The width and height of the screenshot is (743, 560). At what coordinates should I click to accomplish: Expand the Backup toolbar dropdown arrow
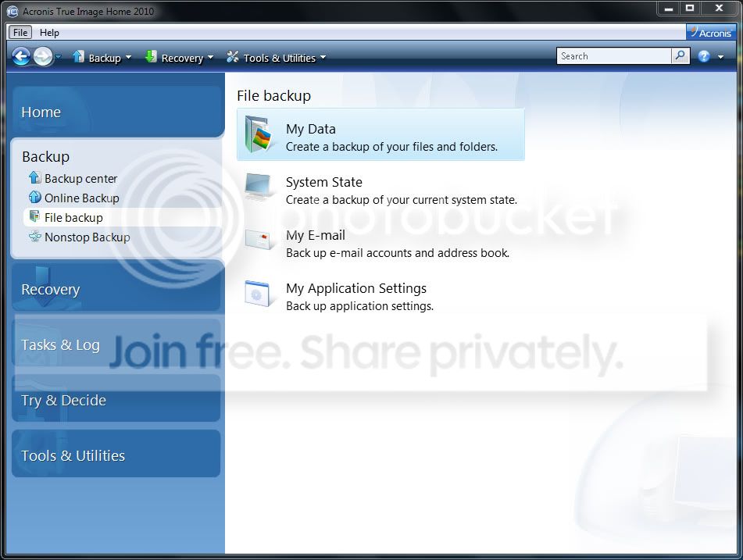(x=128, y=57)
